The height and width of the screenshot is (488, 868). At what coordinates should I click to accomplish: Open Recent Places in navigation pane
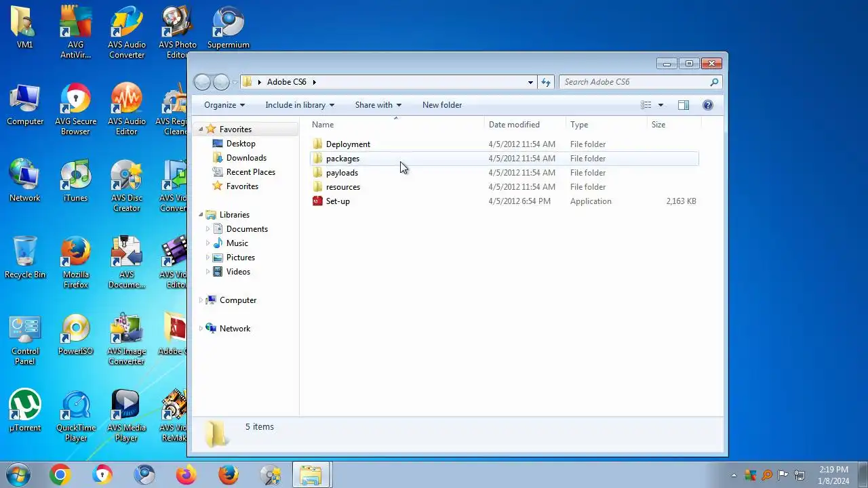coord(250,172)
